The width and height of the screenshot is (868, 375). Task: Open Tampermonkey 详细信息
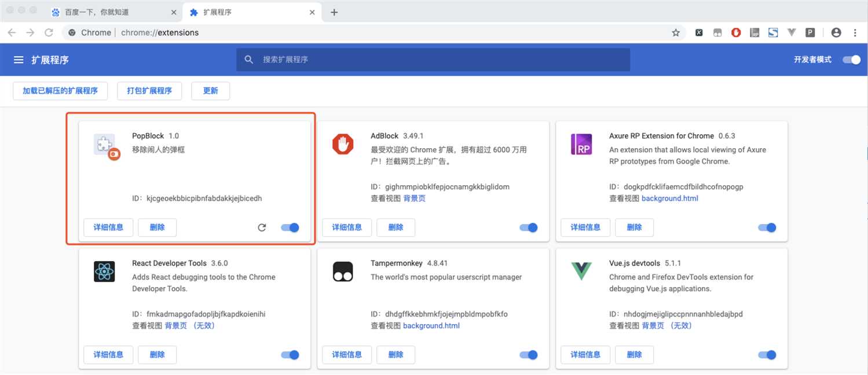pos(347,355)
